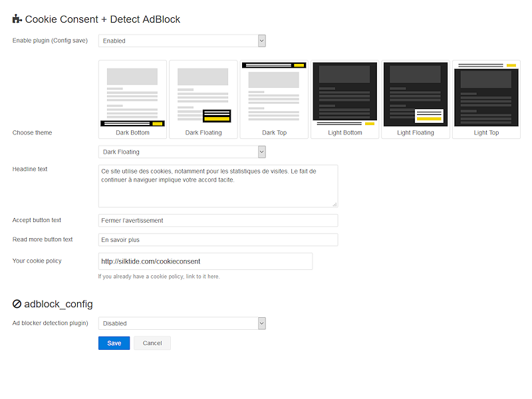Click the blocked-circle icon next to adblock_config
532x399 pixels.
tap(16, 303)
